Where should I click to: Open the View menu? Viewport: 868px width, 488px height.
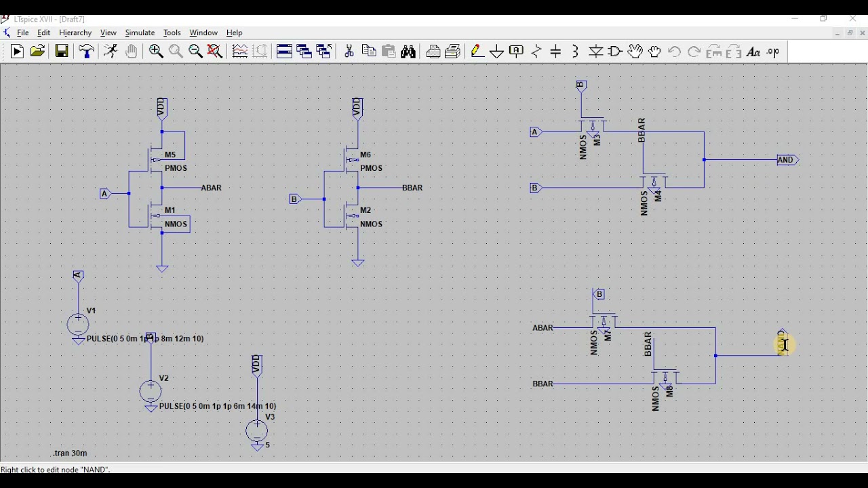(x=108, y=33)
